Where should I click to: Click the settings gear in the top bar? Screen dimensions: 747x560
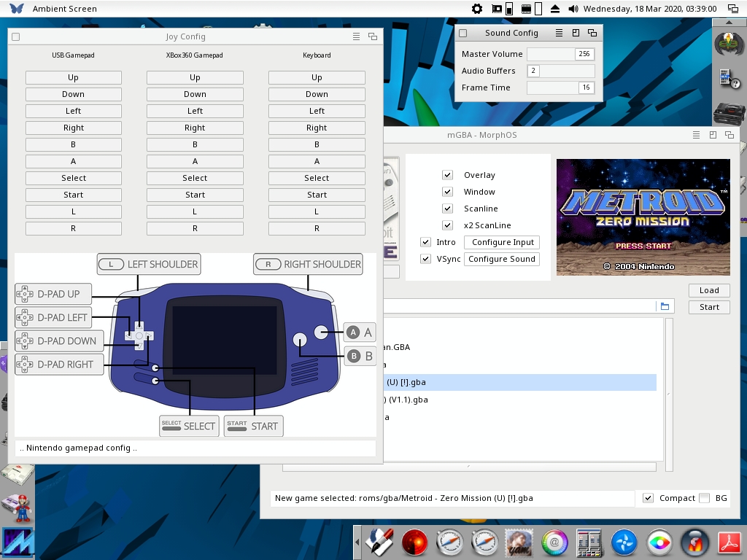coord(477,9)
